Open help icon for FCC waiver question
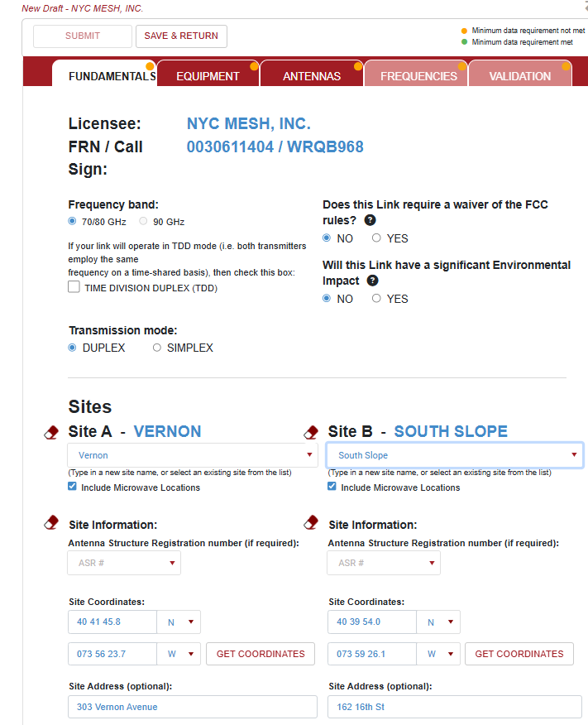 [x=370, y=220]
